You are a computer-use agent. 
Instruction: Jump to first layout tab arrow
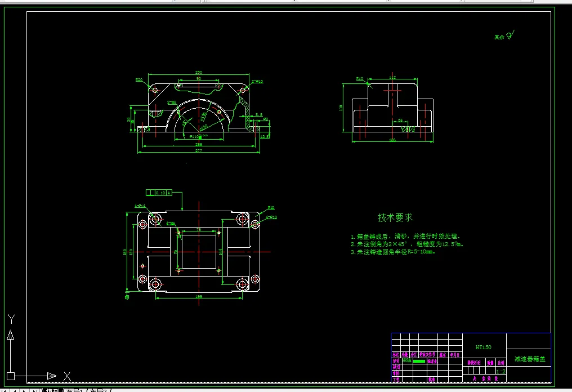point(5,390)
